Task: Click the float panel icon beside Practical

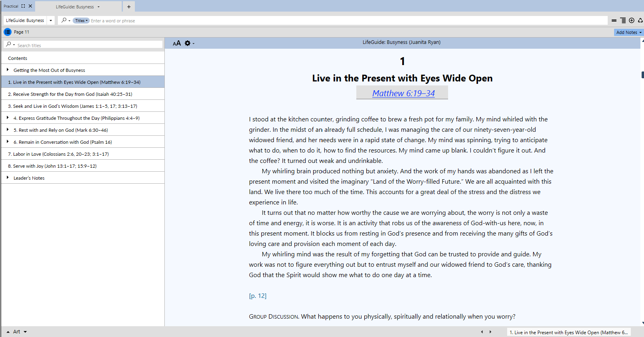Action: click(23, 6)
